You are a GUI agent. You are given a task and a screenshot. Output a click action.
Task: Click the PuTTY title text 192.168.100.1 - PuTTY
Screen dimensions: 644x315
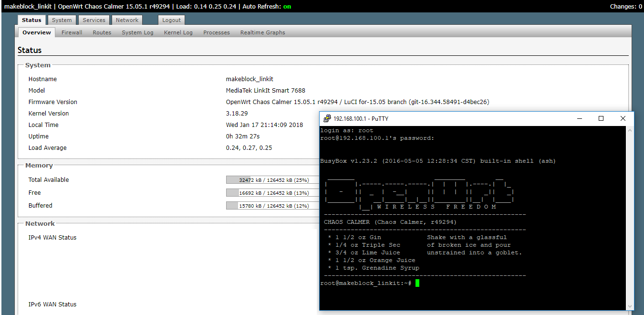(361, 118)
